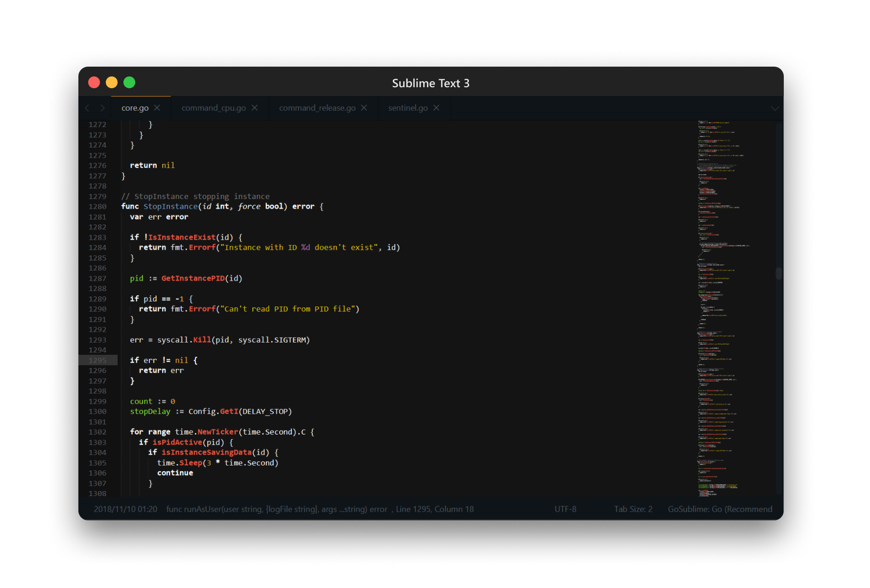
Task: Click the green maximize window button
Action: [129, 82]
